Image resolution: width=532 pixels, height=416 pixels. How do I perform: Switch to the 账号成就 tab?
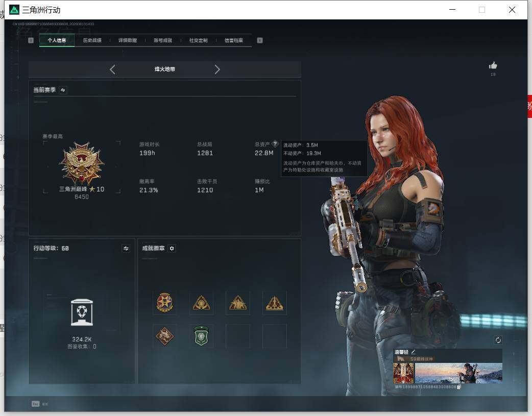[163, 40]
